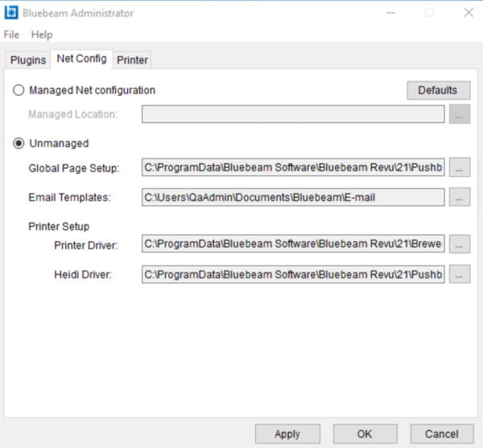Click inside the Global Page Setup field
This screenshot has height=448, width=483.
pos(293,168)
